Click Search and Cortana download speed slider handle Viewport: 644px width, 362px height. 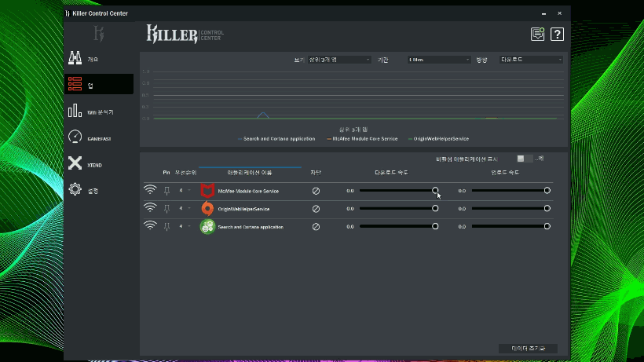click(435, 226)
